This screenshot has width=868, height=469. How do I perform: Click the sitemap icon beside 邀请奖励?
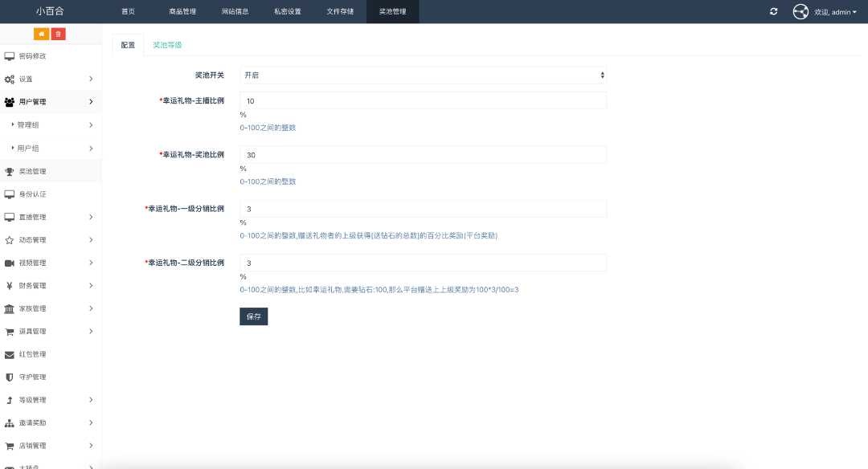click(x=10, y=423)
